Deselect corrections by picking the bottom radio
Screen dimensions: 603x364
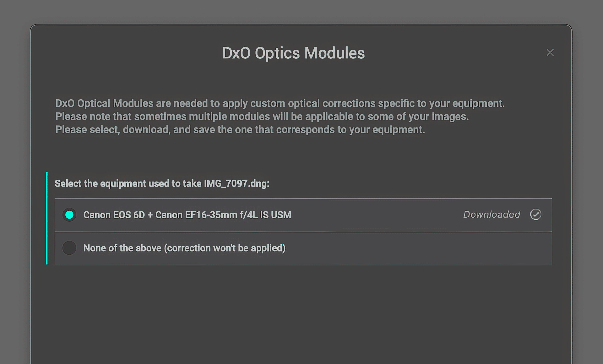[x=69, y=248]
